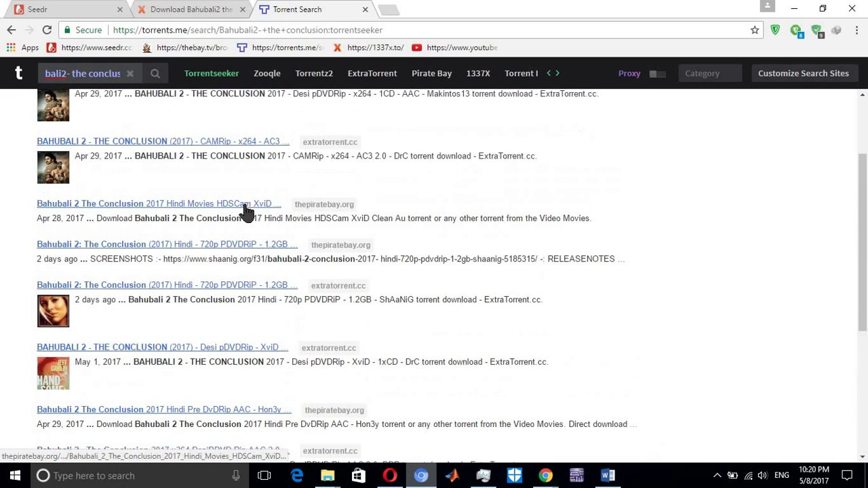The height and width of the screenshot is (488, 868).
Task: Click the volume icon in system tray
Action: tap(763, 476)
